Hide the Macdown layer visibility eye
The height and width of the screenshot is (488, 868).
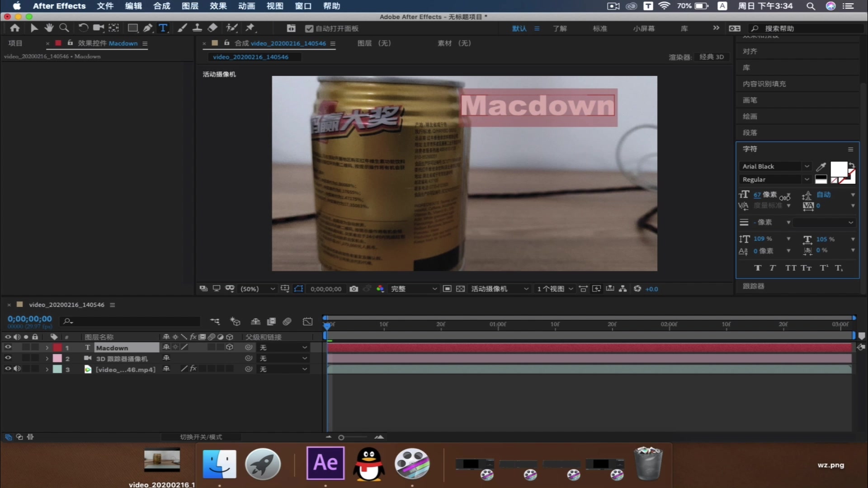point(8,347)
